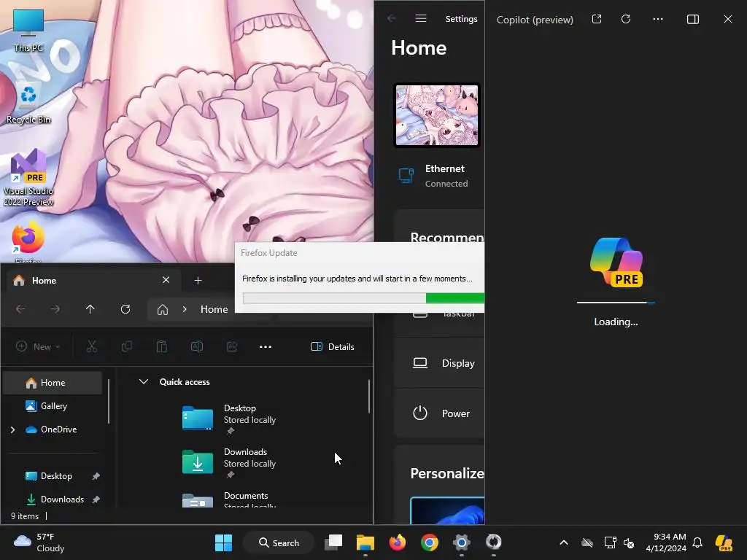Open Power settings
The image size is (747, 560).
439,413
